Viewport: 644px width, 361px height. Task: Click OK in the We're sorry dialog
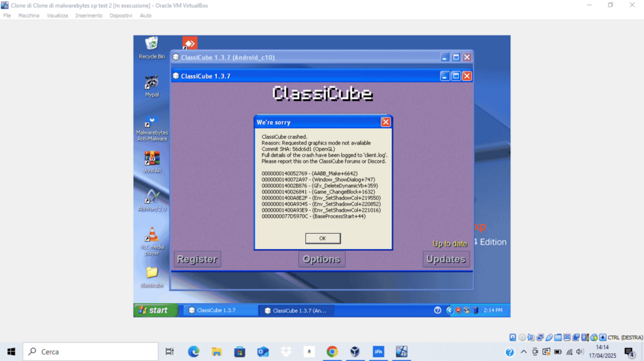pyautogui.click(x=323, y=238)
